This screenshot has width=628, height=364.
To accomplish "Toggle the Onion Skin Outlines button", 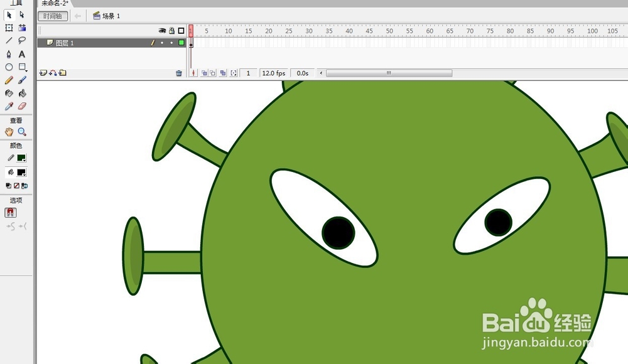I will click(213, 73).
